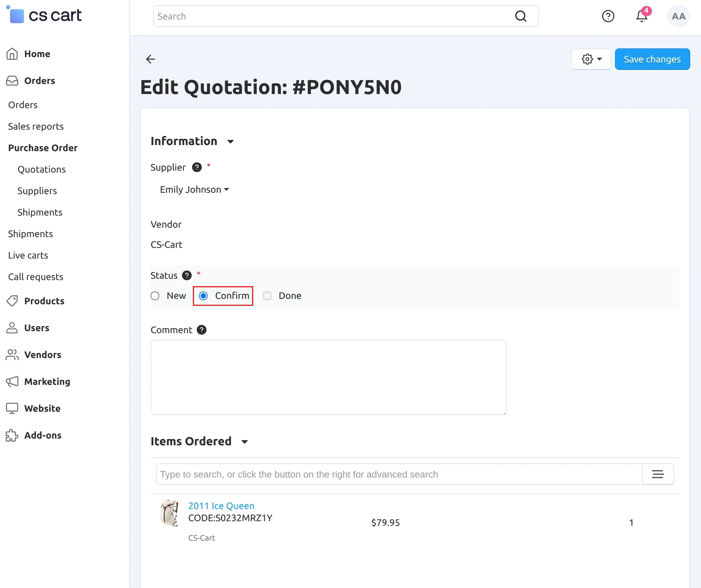Open the Emily Johnson supplier dropdown
Viewport: 701px width, 588px height.
194,189
